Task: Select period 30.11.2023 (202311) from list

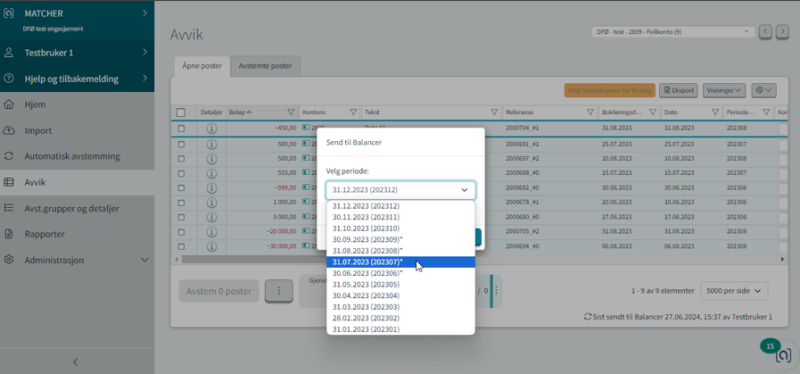Action: click(x=401, y=217)
